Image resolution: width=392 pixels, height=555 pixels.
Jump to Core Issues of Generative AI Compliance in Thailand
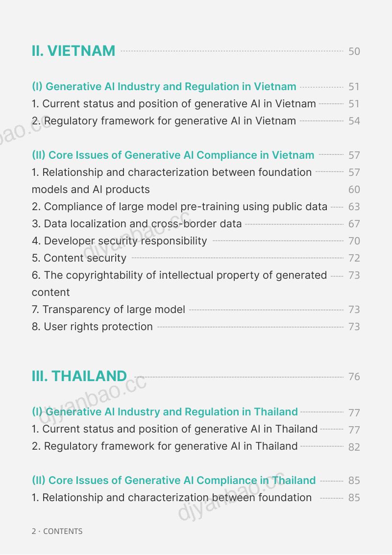[173, 481]
